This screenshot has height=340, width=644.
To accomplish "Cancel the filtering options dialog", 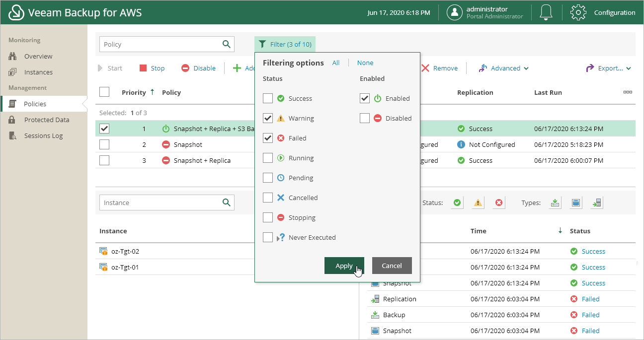I will coord(392,266).
